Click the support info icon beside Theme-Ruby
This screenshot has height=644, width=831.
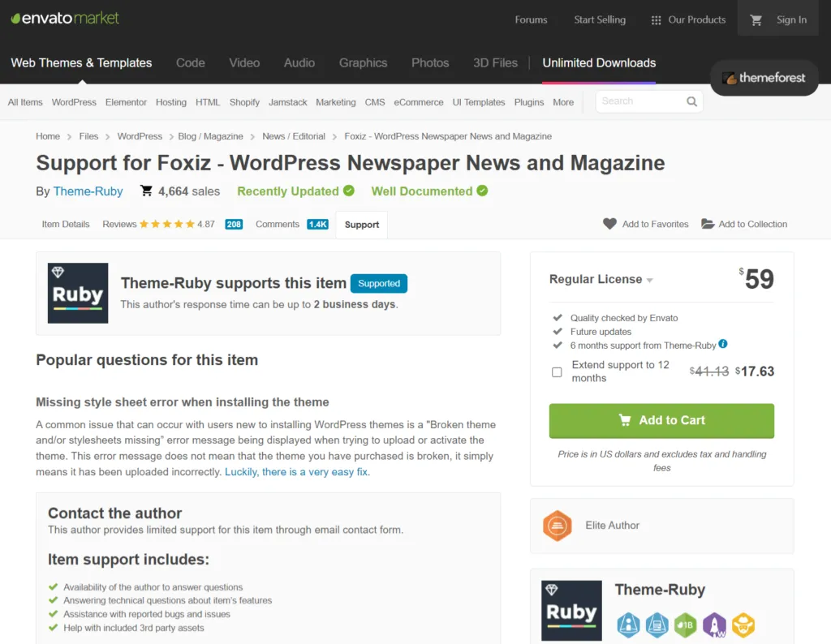[723, 344]
